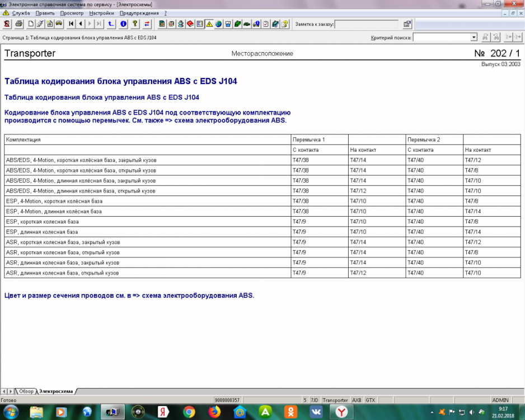This screenshot has width=525, height=420.
Task: Click the car with blue marker icon
Action: pyautogui.click(x=256, y=24)
